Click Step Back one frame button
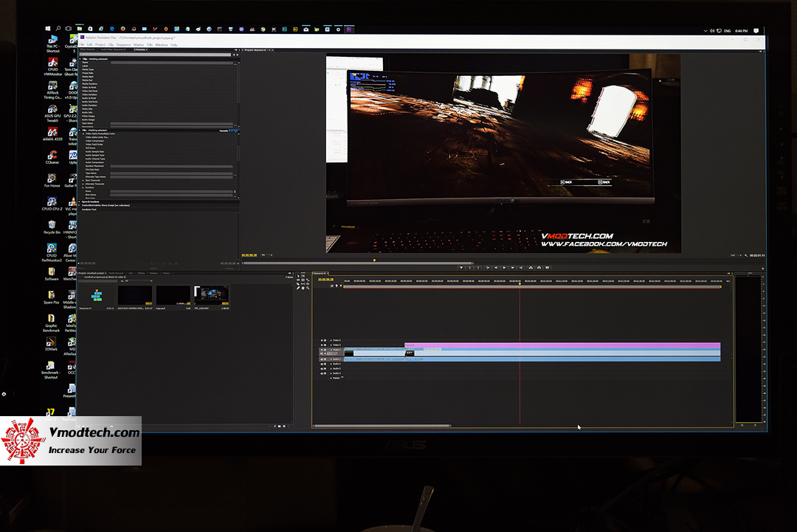This screenshot has height=532, width=797. pyautogui.click(x=496, y=268)
